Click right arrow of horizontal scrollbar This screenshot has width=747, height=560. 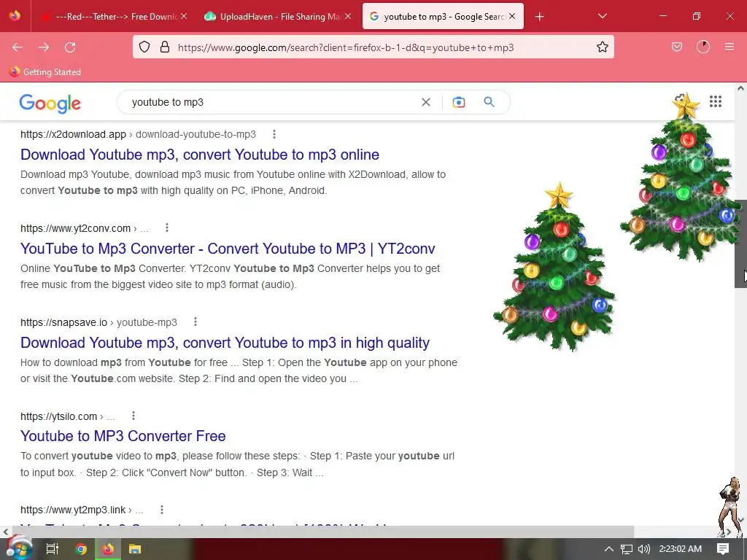(x=729, y=532)
